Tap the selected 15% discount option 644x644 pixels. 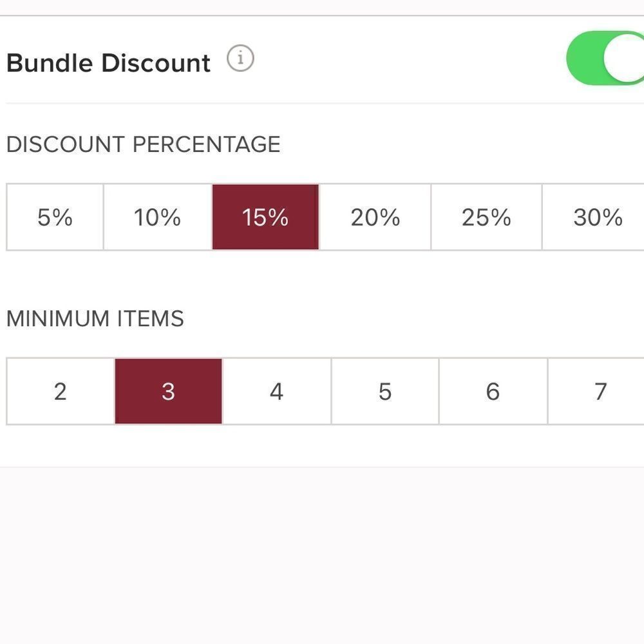click(265, 217)
